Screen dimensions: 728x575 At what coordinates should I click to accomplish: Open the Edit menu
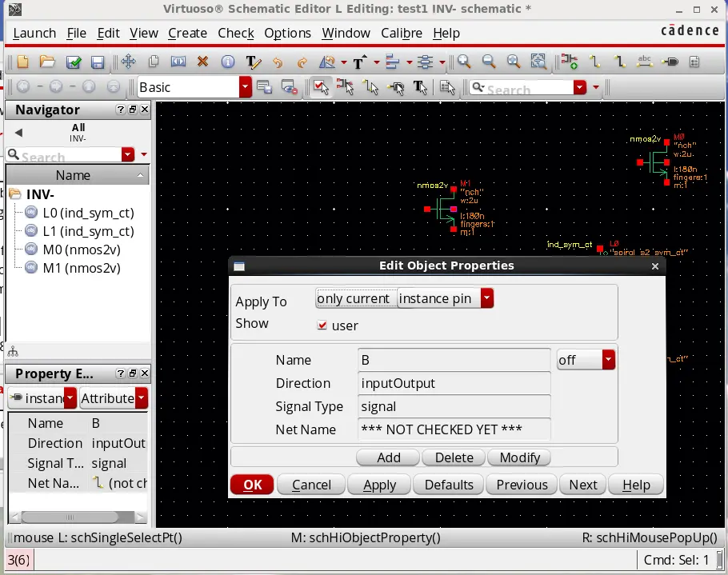[x=108, y=33]
